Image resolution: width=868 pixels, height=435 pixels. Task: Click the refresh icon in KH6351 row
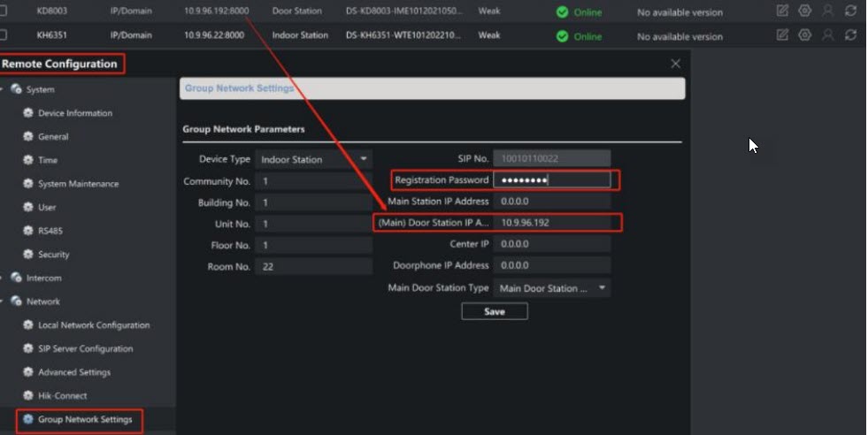[850, 35]
